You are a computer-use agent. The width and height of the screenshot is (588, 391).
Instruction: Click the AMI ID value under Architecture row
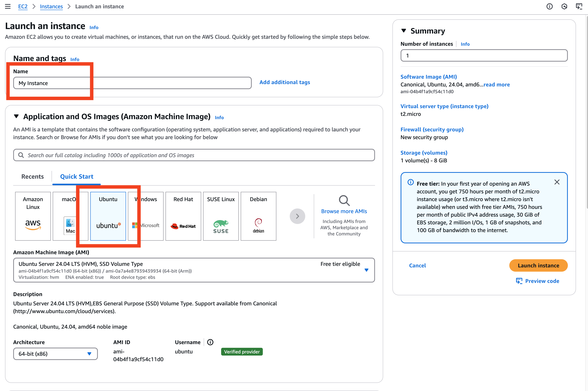(x=138, y=355)
